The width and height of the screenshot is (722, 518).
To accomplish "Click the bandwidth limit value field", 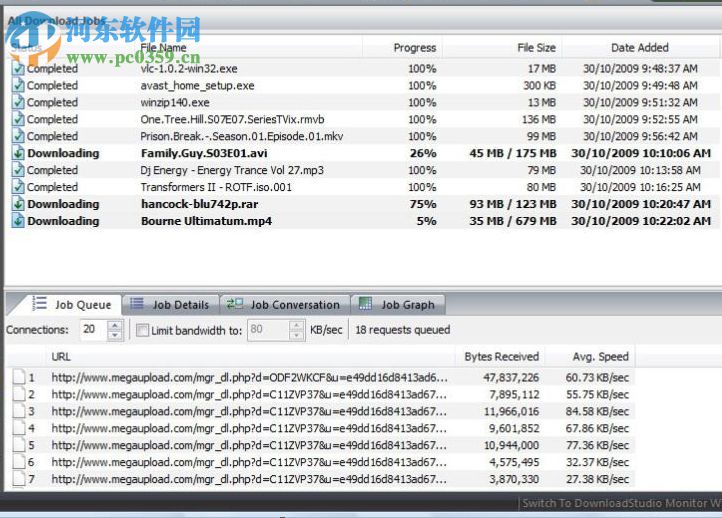I will [269, 330].
